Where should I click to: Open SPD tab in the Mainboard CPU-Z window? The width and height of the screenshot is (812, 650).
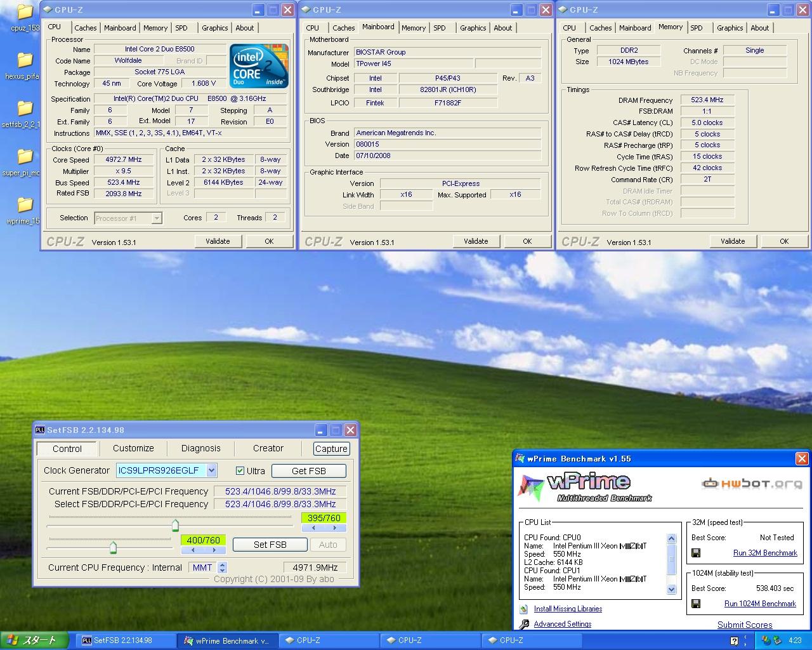(440, 28)
